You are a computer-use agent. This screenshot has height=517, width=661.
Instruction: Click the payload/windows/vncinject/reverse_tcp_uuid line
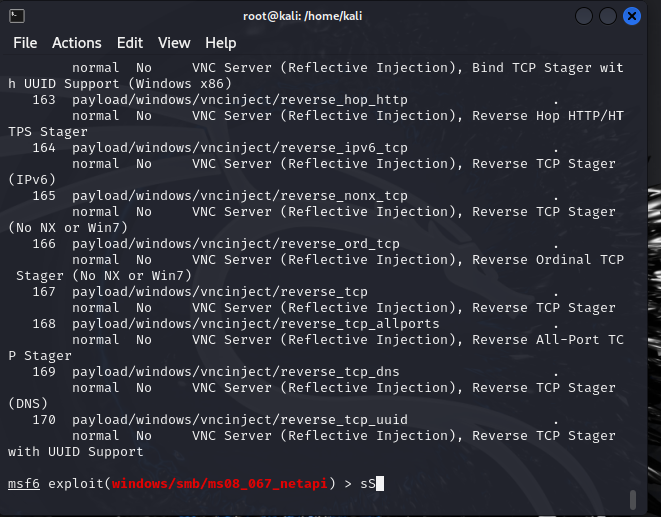point(239,420)
